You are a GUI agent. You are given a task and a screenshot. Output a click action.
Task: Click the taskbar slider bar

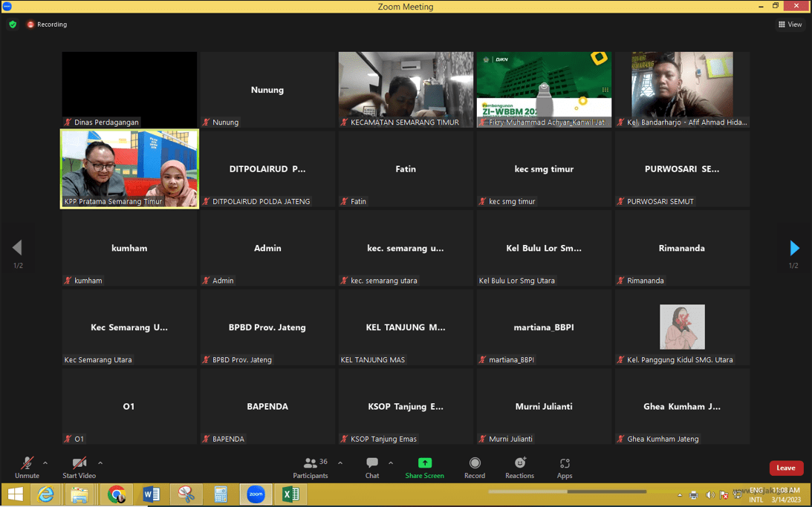click(x=567, y=491)
